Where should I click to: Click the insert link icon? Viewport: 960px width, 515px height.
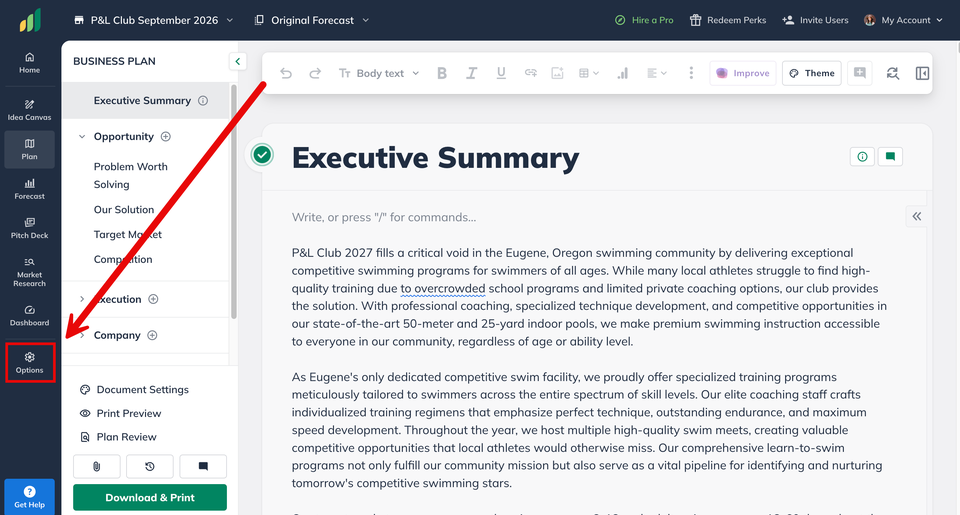pyautogui.click(x=530, y=73)
